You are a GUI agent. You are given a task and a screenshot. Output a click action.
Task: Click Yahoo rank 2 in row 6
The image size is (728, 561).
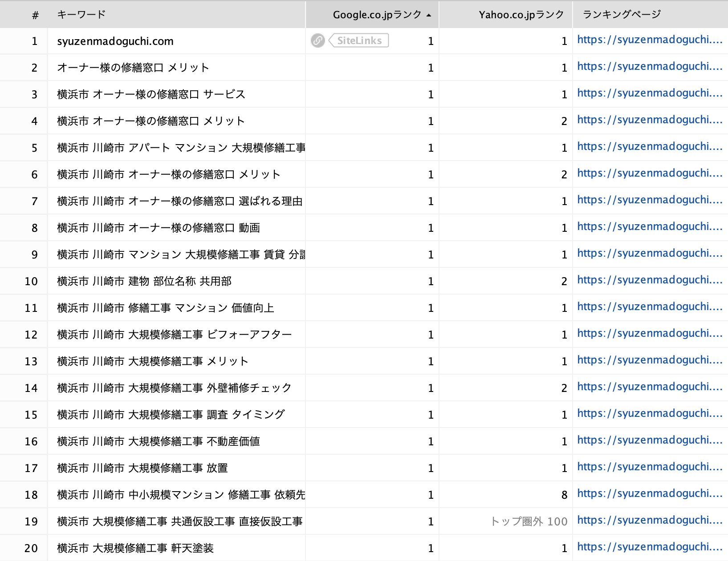tap(564, 174)
